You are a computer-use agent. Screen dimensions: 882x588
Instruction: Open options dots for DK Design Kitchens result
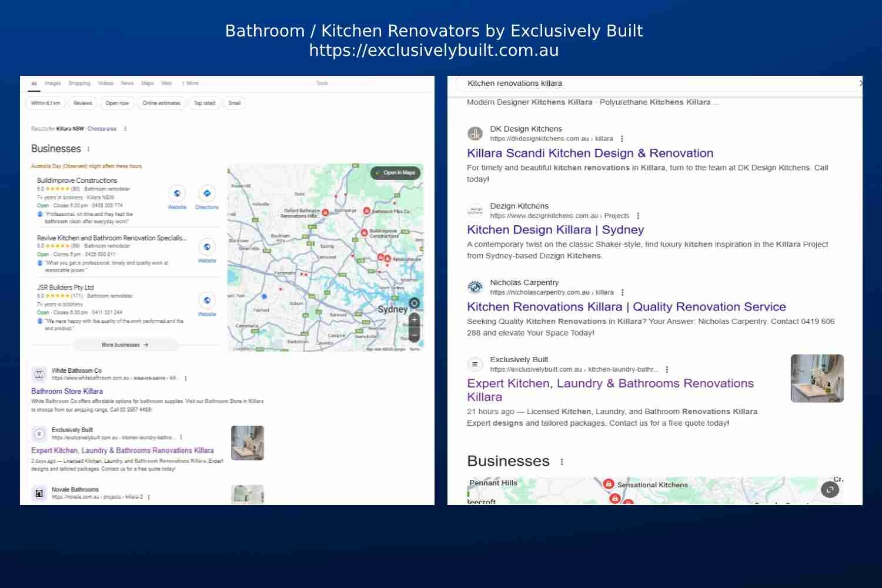(622, 139)
